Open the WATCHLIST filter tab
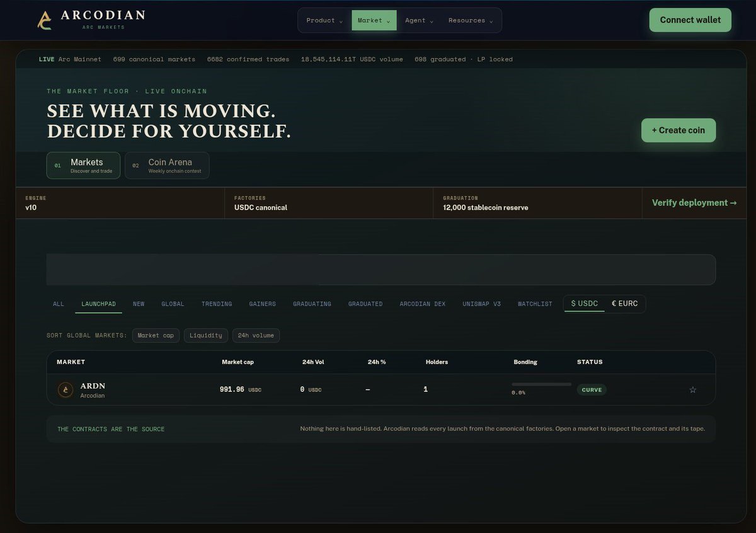This screenshot has width=756, height=533. pyautogui.click(x=535, y=304)
